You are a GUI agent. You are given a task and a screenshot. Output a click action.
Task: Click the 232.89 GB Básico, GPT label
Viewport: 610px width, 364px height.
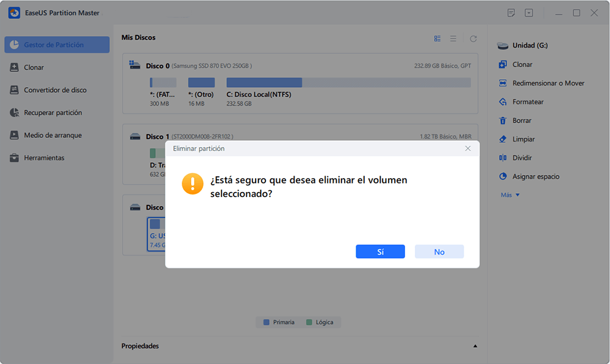click(x=442, y=66)
